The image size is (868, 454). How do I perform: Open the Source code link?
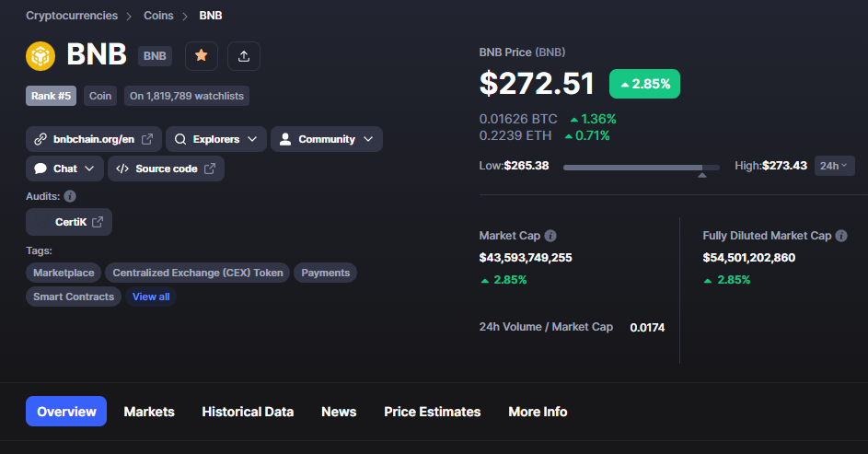point(166,169)
